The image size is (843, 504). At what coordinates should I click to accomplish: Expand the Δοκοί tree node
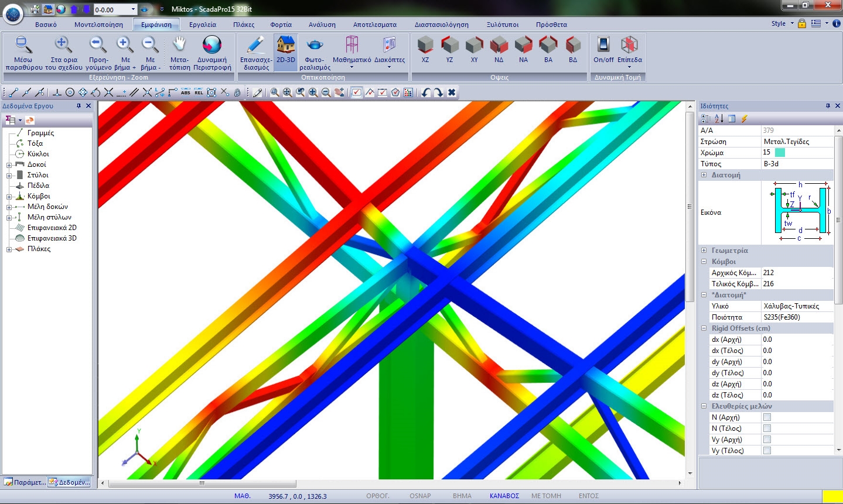click(x=9, y=165)
